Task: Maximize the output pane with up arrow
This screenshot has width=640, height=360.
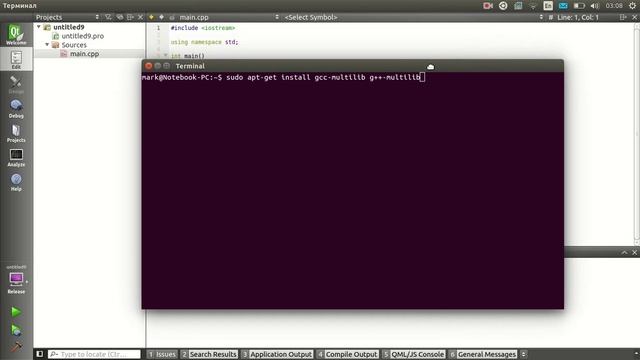Action: [624, 253]
